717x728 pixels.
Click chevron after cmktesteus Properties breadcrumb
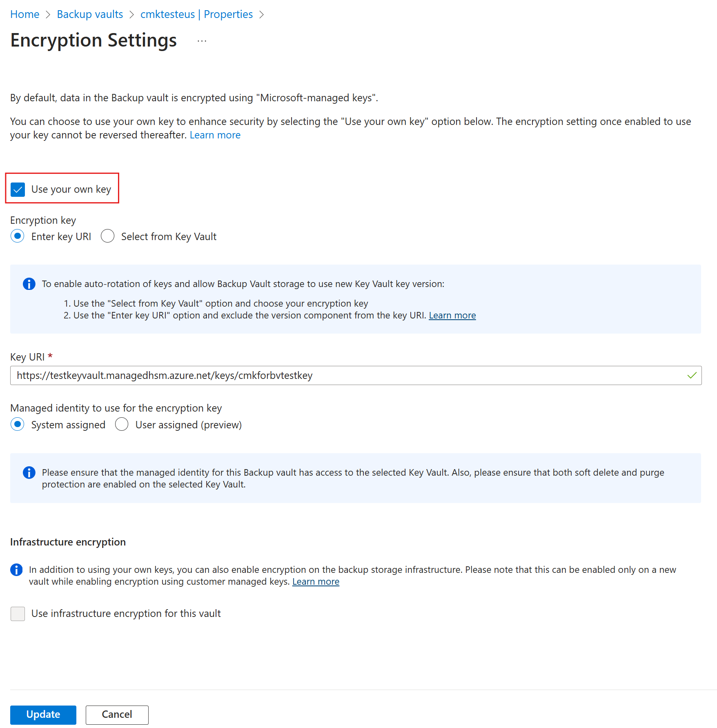(x=262, y=15)
